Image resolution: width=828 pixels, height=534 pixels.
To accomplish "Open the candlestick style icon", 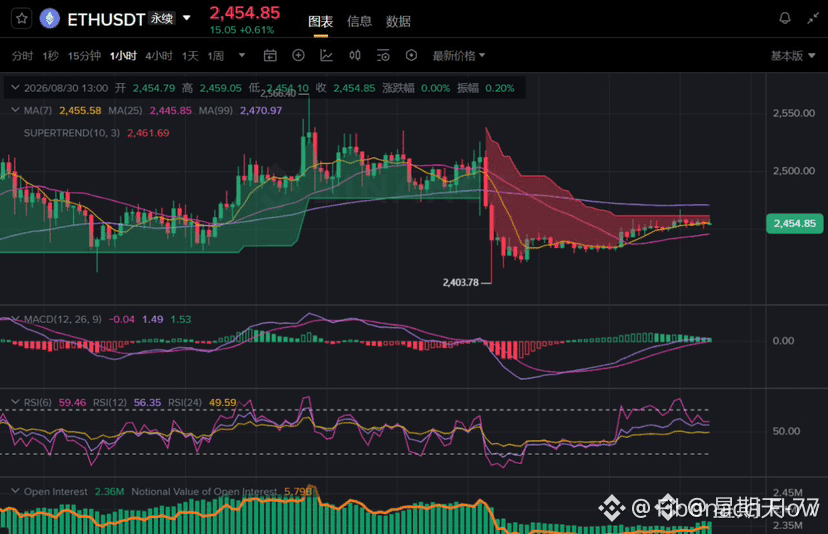I will pyautogui.click(x=355, y=55).
